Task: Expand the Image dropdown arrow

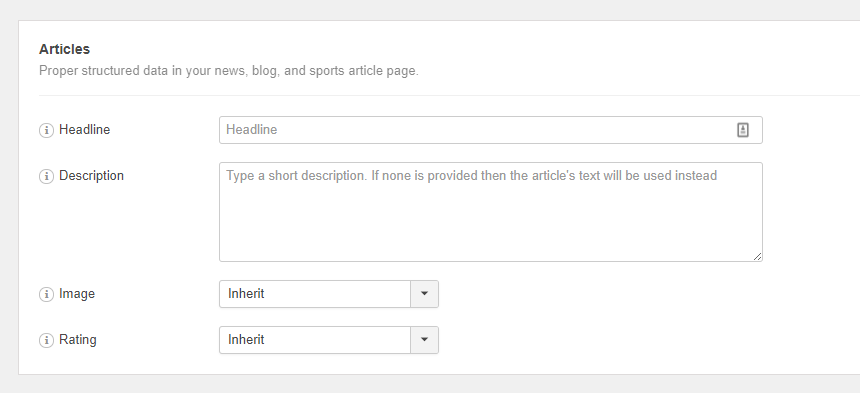Action: 424,294
